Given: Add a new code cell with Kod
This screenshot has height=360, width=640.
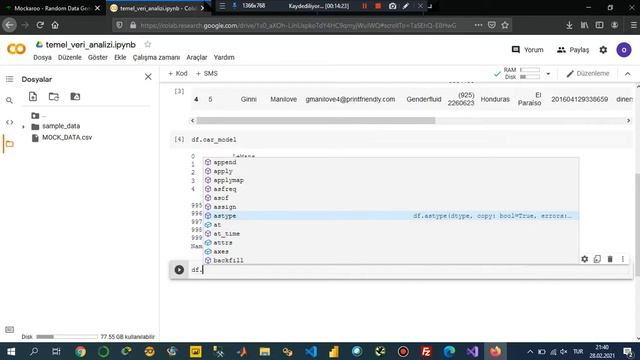Looking at the screenshot, I should tap(178, 73).
